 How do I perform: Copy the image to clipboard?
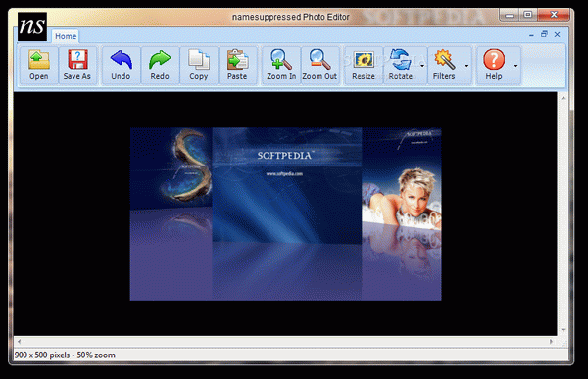click(x=199, y=65)
